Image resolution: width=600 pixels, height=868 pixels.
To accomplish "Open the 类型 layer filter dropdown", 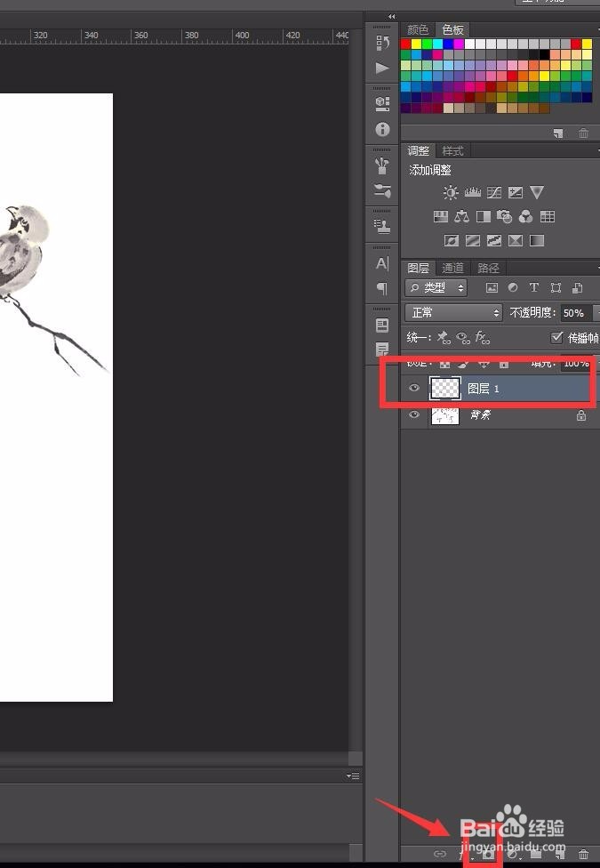I will click(x=436, y=287).
